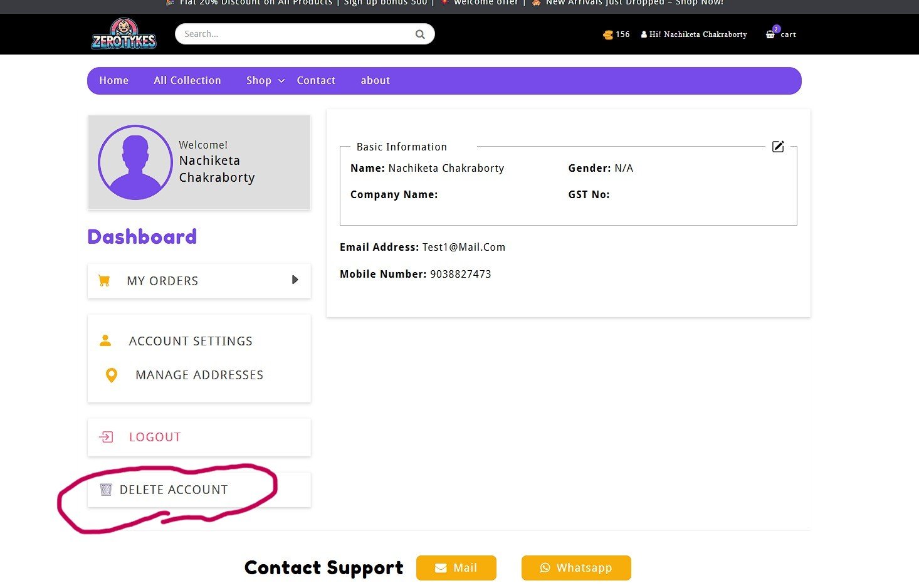Open the Contact page from navigation

click(x=315, y=80)
